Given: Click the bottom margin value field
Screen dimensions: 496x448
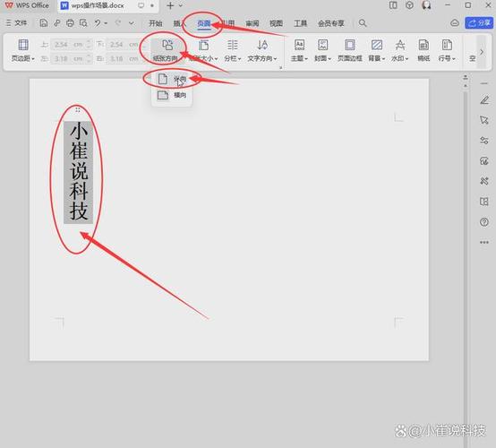Looking at the screenshot, I should (124, 44).
